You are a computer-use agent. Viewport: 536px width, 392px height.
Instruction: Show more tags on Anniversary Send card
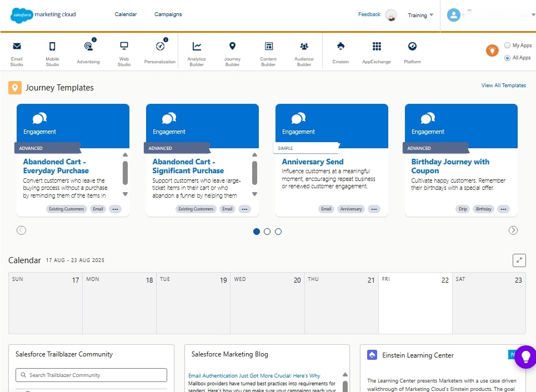[374, 209]
